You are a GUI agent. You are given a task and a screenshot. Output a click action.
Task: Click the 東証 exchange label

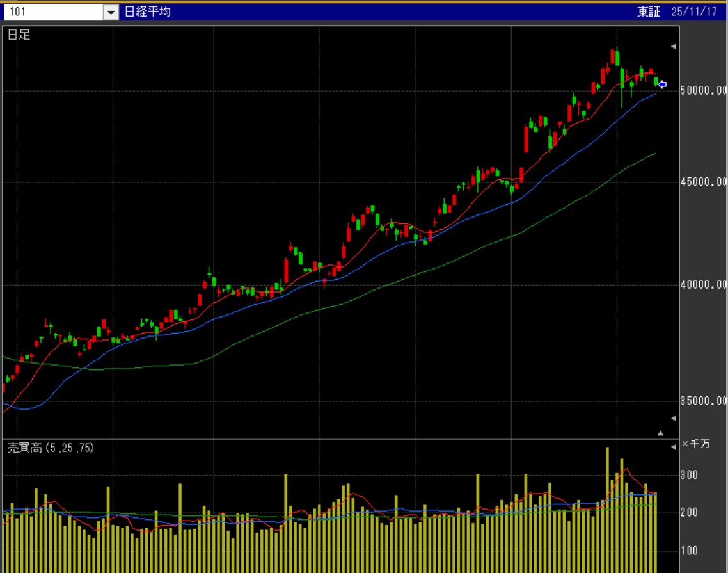point(648,12)
